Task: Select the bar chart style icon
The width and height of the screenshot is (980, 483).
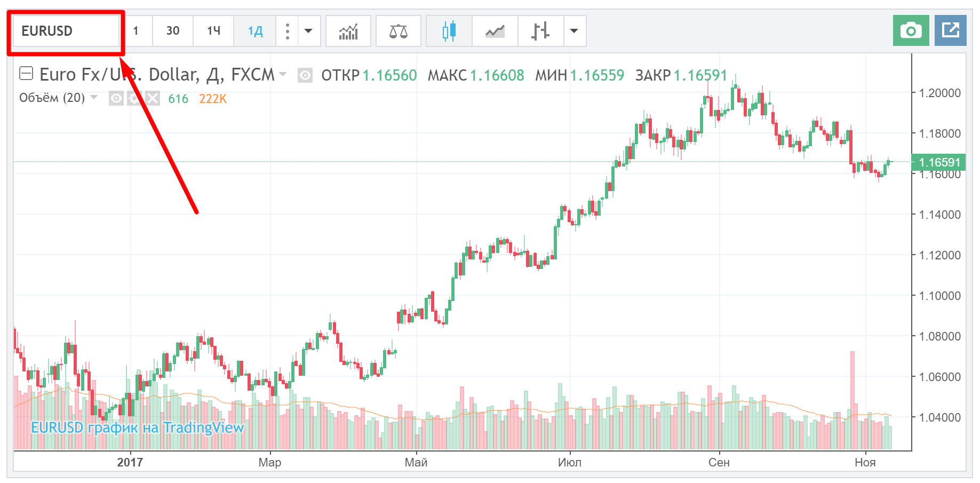Action: tap(540, 31)
